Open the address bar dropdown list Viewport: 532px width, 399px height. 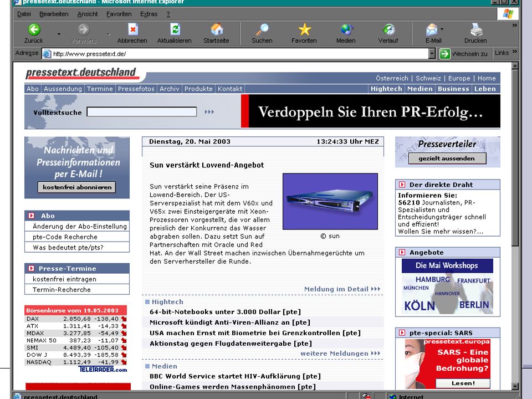tap(432, 54)
